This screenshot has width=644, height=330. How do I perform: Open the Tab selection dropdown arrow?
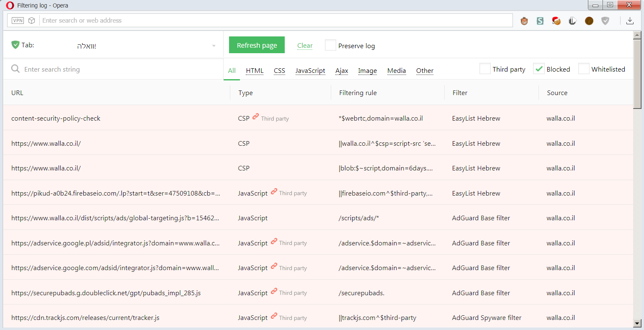[x=214, y=46]
